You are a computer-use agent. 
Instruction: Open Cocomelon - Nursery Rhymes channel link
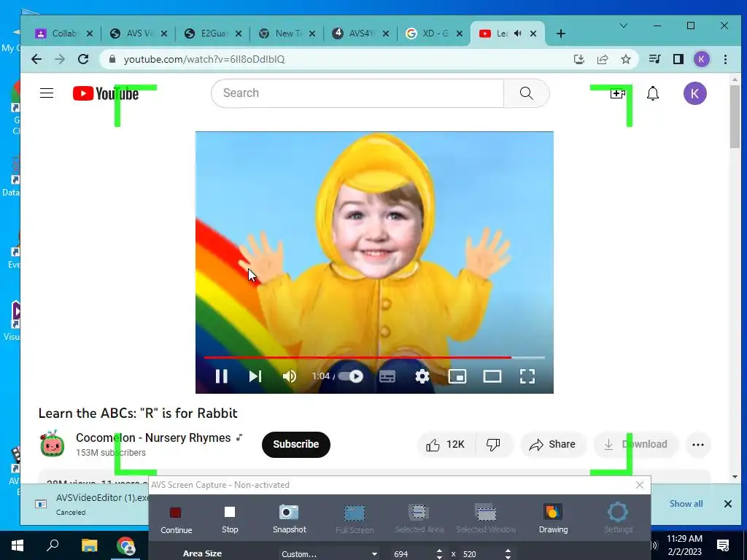coord(153,437)
